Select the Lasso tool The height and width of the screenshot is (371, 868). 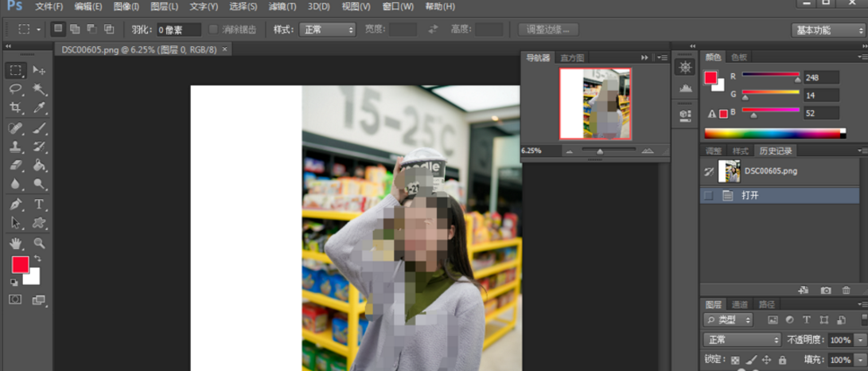[15, 89]
